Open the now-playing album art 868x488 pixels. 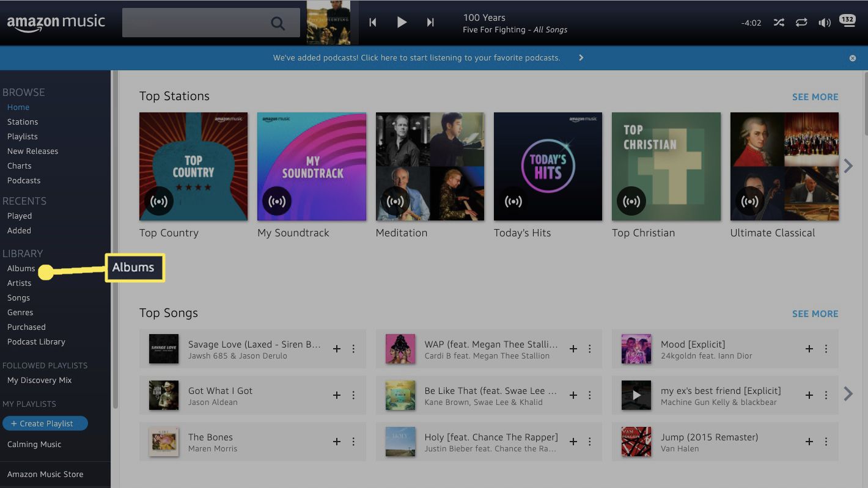click(x=329, y=23)
